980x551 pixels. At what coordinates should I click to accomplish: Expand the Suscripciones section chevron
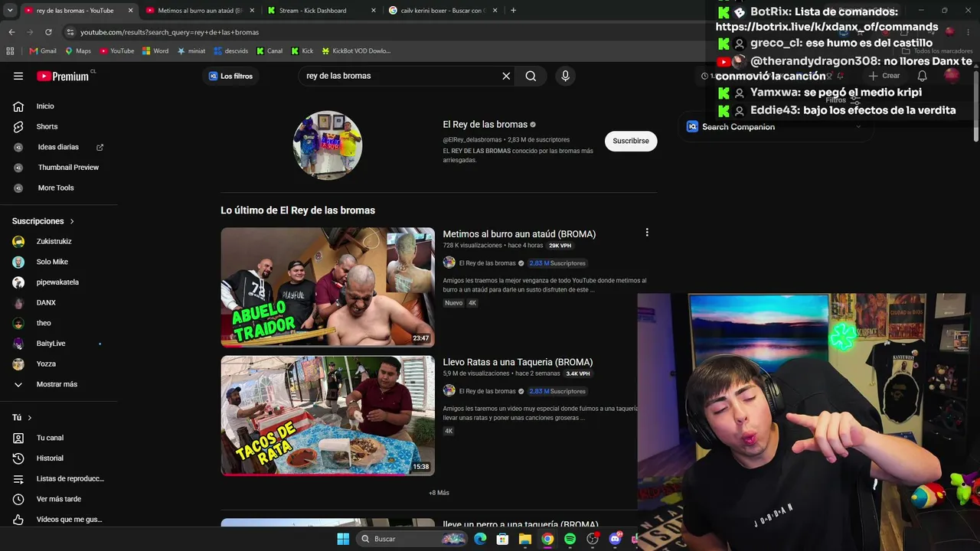(x=72, y=221)
